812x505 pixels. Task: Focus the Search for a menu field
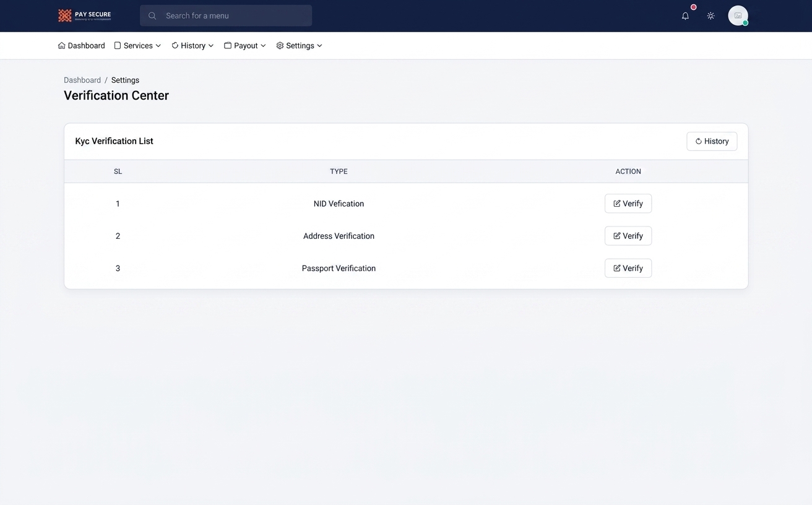tap(226, 16)
